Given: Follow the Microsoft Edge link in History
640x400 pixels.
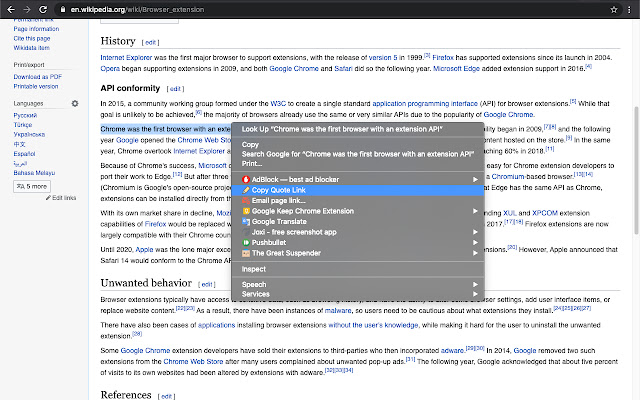Looking at the screenshot, I should click(x=456, y=69).
